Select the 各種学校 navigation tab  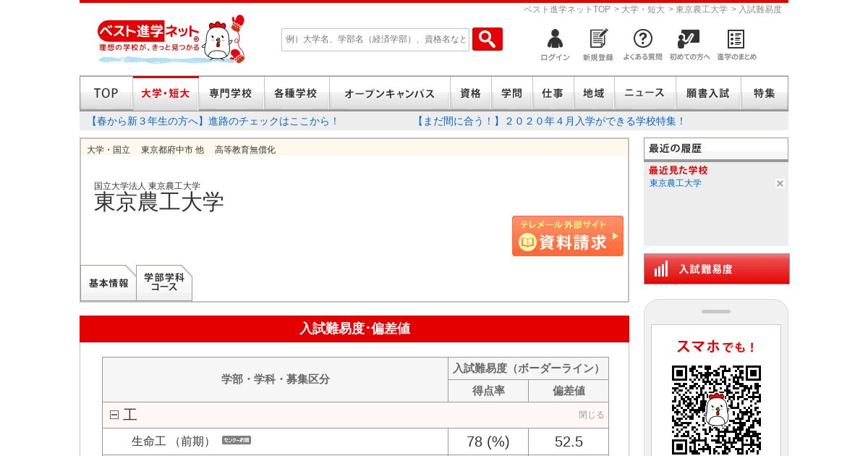tap(297, 93)
